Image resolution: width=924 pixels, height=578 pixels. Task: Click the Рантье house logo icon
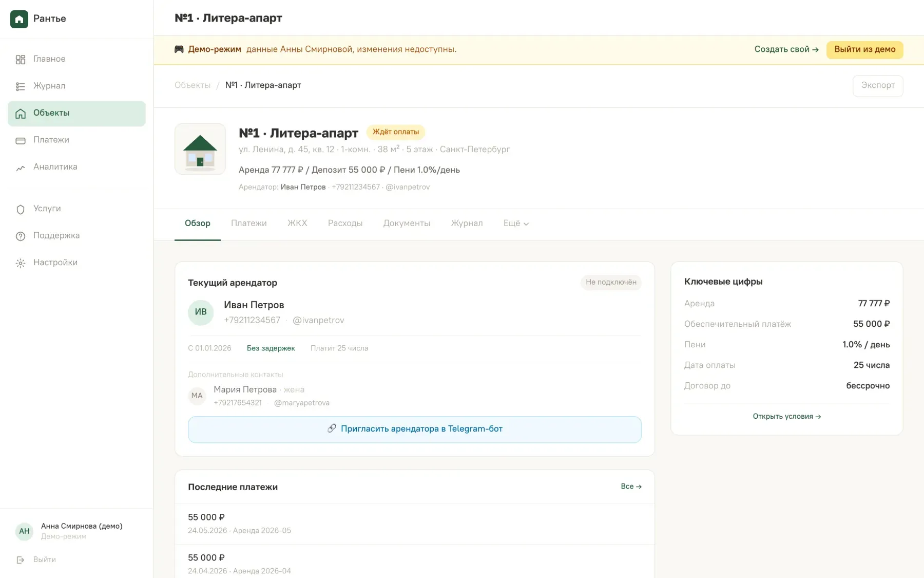tap(19, 19)
